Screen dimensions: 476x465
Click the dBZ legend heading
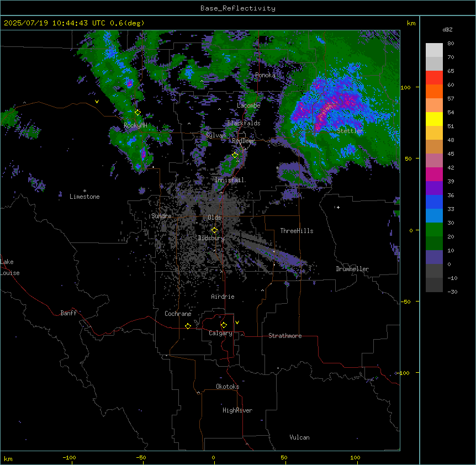[447, 29]
